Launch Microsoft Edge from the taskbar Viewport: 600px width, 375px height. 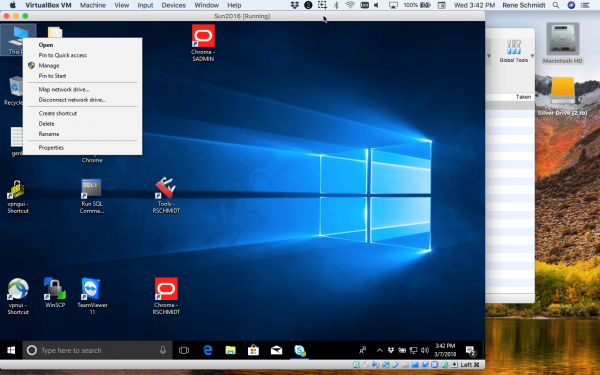(x=207, y=350)
